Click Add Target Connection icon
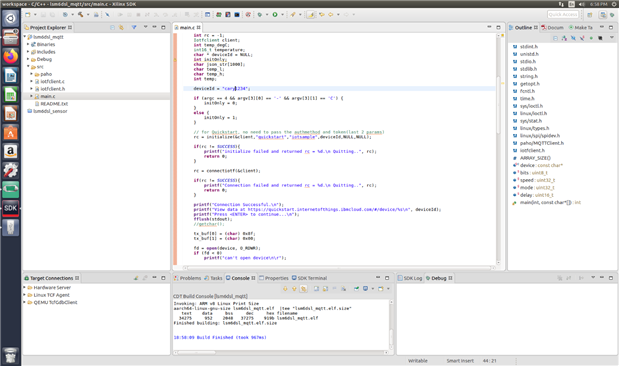The width and height of the screenshot is (619, 366). tap(136, 278)
